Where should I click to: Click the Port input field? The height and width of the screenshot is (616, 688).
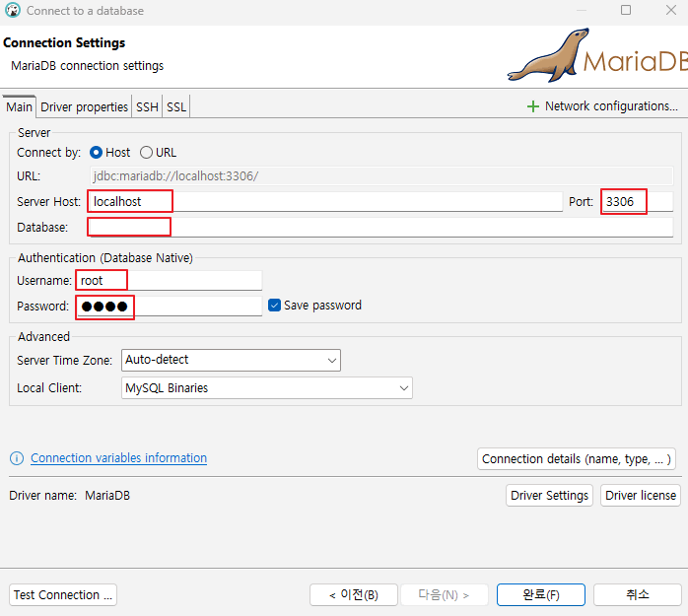point(637,201)
